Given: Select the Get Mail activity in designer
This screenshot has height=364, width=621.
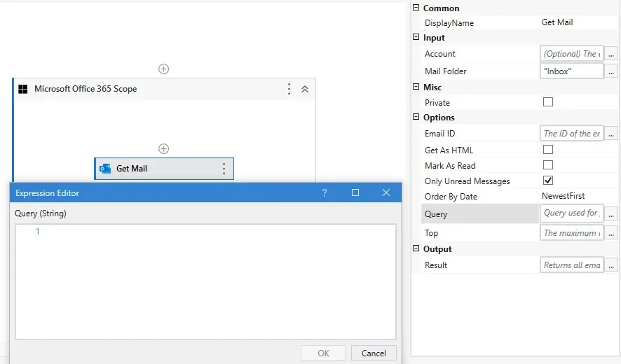Looking at the screenshot, I should coord(164,169).
